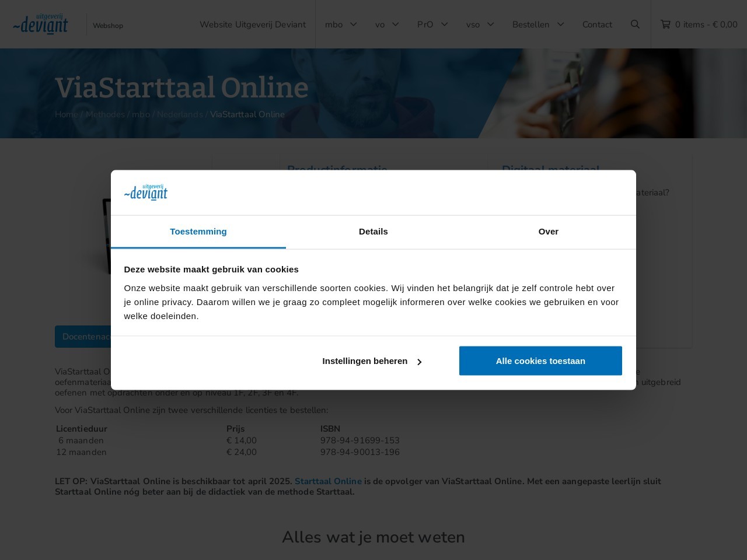This screenshot has width=747, height=560.
Task: Open the PrO menu item
Action: click(425, 24)
